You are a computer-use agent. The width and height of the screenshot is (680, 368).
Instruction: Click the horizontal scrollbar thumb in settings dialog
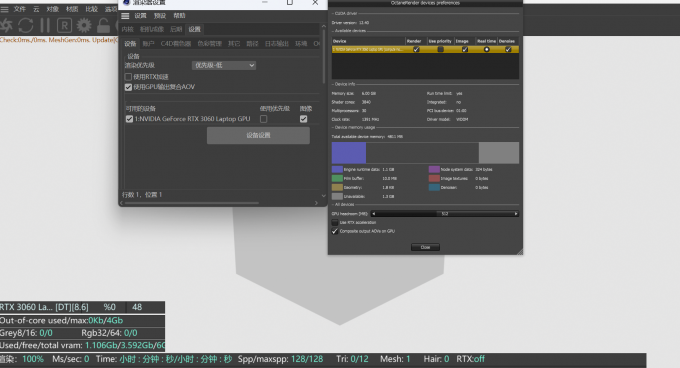coord(191,203)
